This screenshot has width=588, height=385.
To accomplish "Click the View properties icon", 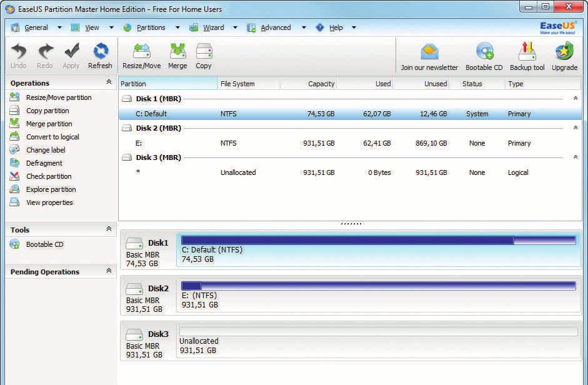I will (14, 202).
